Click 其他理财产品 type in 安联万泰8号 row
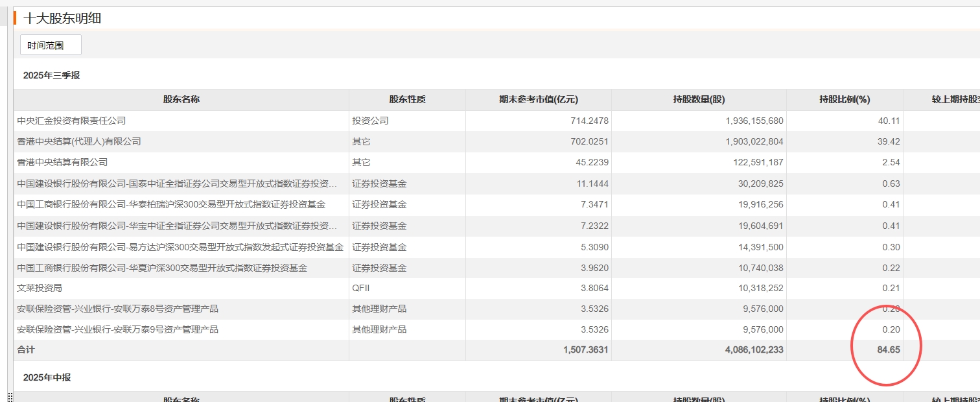Image resolution: width=980 pixels, height=402 pixels. pos(379,309)
